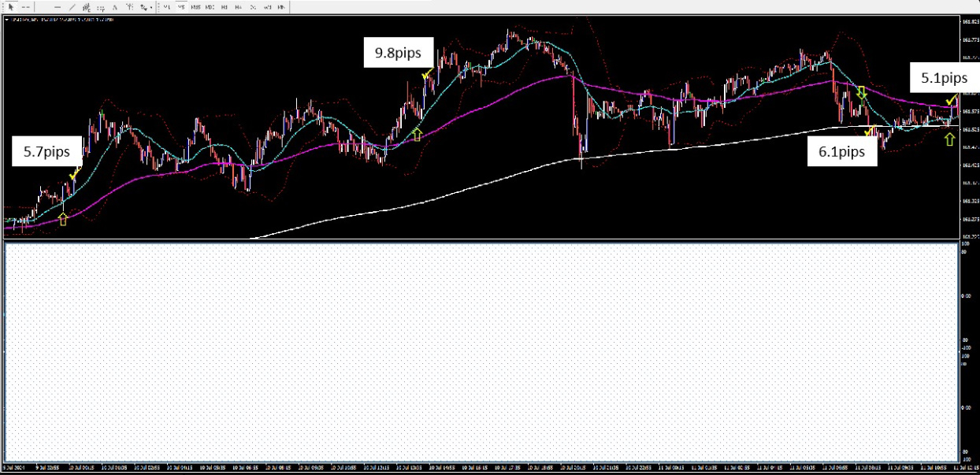Viewport: 980px width, 475px height.
Task: Click the chart header collapse triangle
Action: pos(7,20)
